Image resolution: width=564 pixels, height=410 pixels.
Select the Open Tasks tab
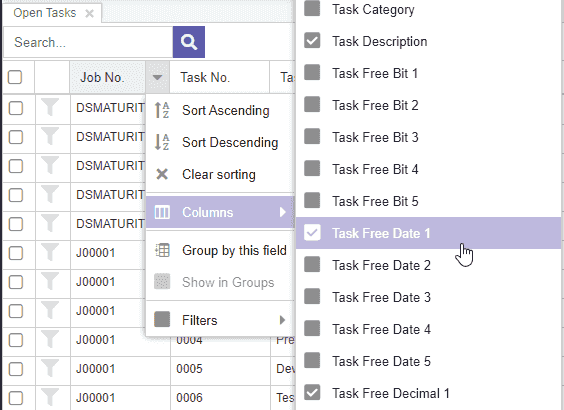[45, 13]
